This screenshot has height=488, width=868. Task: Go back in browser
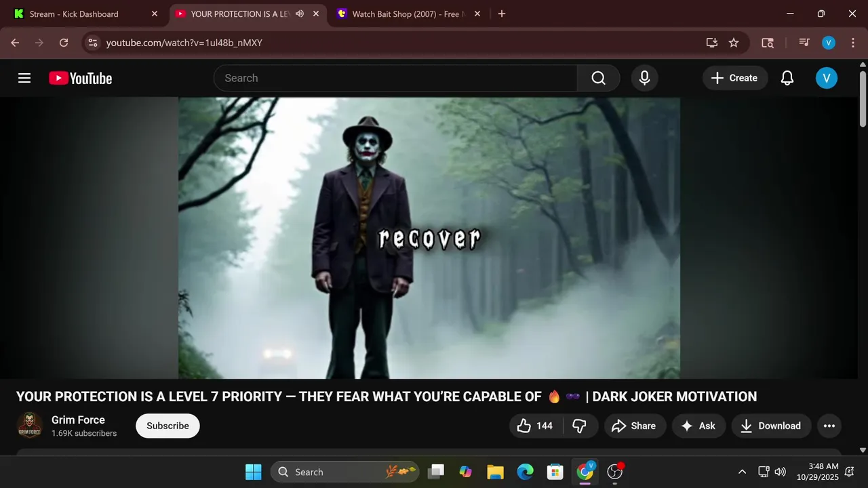coord(15,43)
